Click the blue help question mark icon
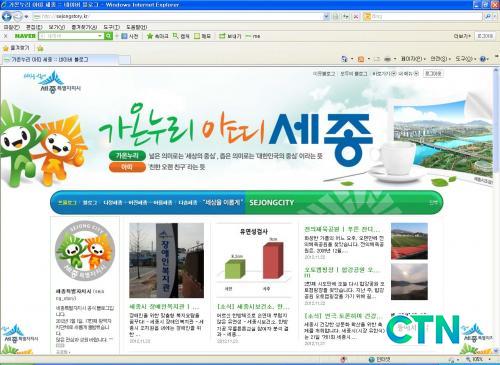The image size is (500, 365). pos(482,59)
